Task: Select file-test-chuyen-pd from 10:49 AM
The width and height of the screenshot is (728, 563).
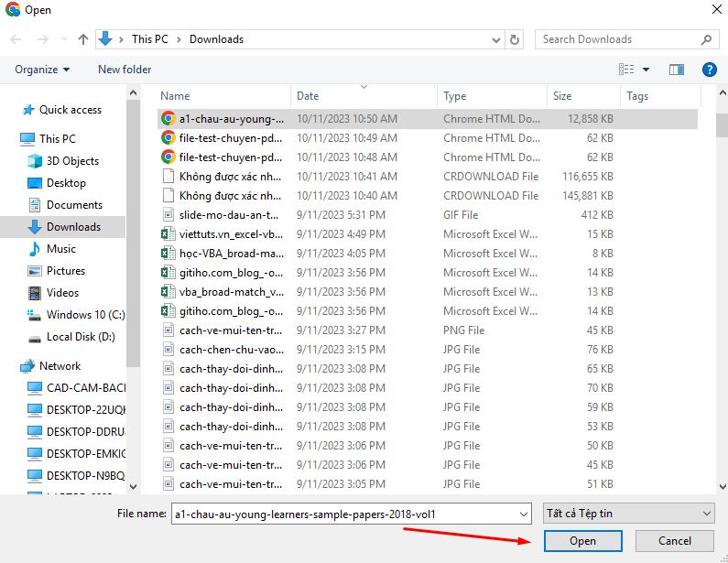Action: point(427,138)
